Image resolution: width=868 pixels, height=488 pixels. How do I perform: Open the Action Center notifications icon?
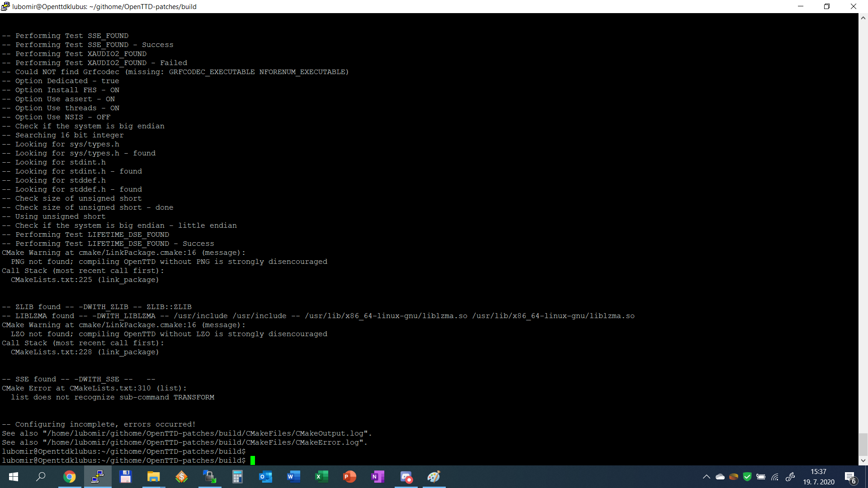coord(850,477)
